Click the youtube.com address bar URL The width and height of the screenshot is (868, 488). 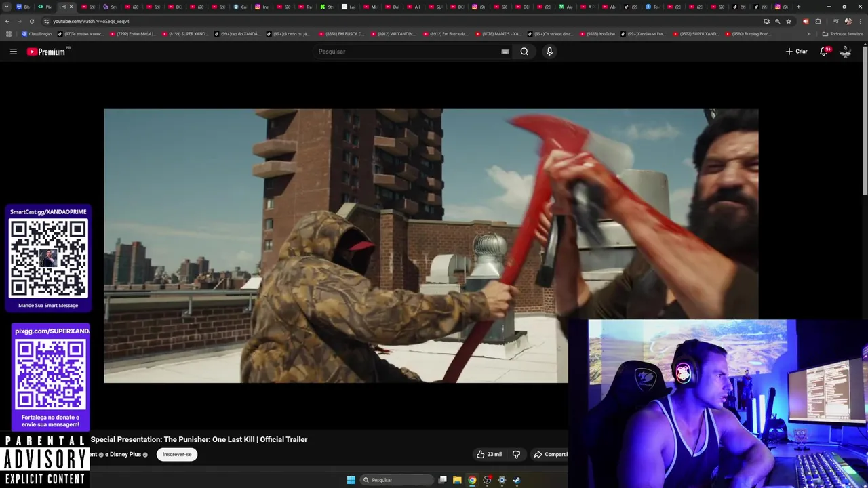coord(92,21)
